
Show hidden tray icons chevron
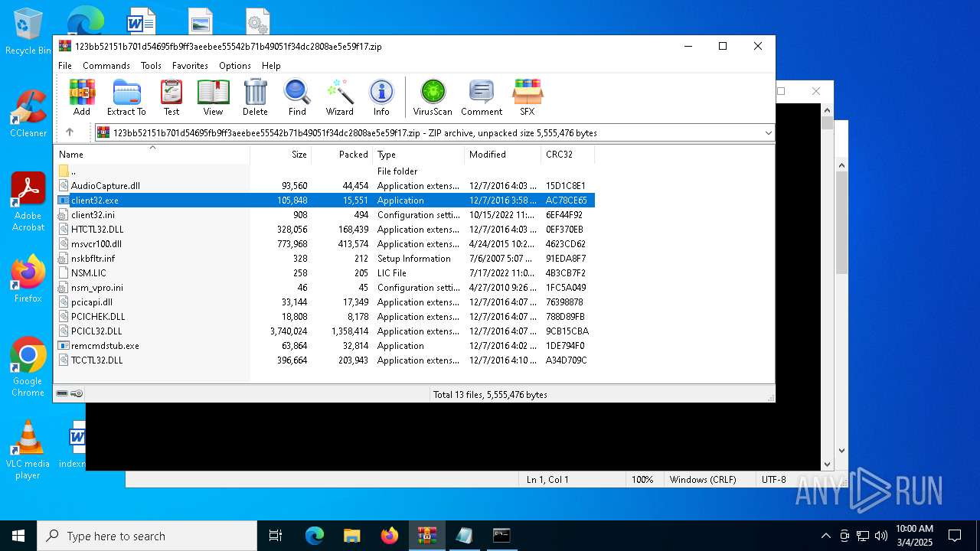[825, 536]
